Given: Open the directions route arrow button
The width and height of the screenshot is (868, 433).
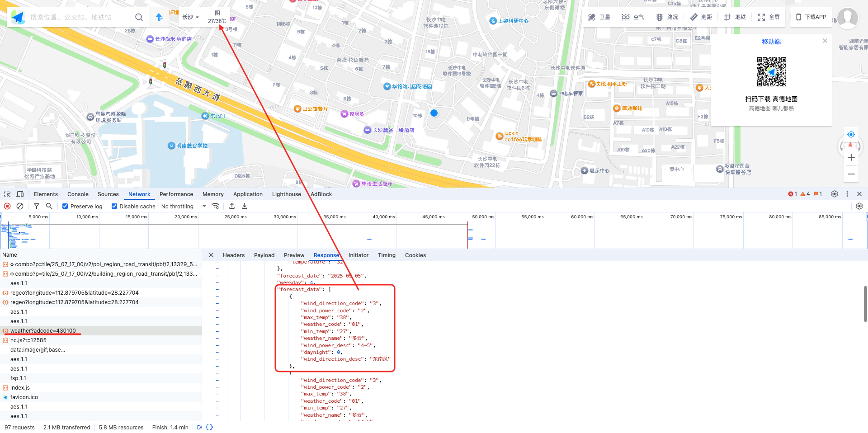Looking at the screenshot, I should [159, 17].
